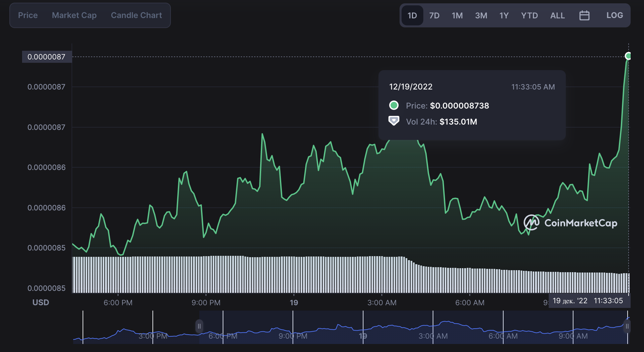Click the ALL timeframe button
Screen dimensions: 644x352
(557, 15)
